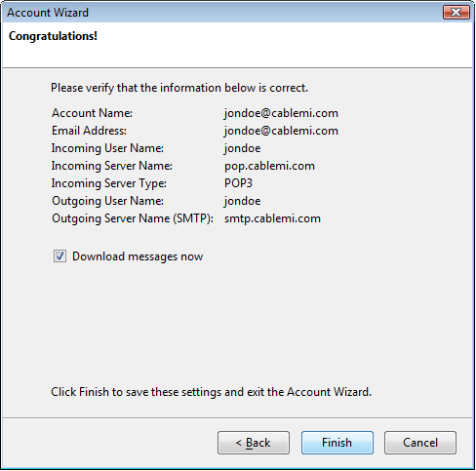Select the Account Name value jondoe@cablemi.com
This screenshot has width=476, height=471.
tap(281, 113)
